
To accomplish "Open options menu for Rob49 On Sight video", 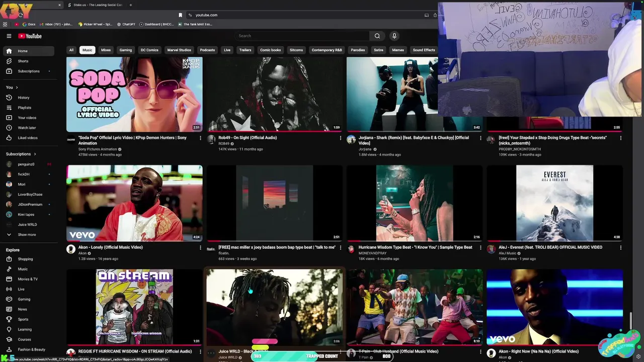I will (340, 138).
